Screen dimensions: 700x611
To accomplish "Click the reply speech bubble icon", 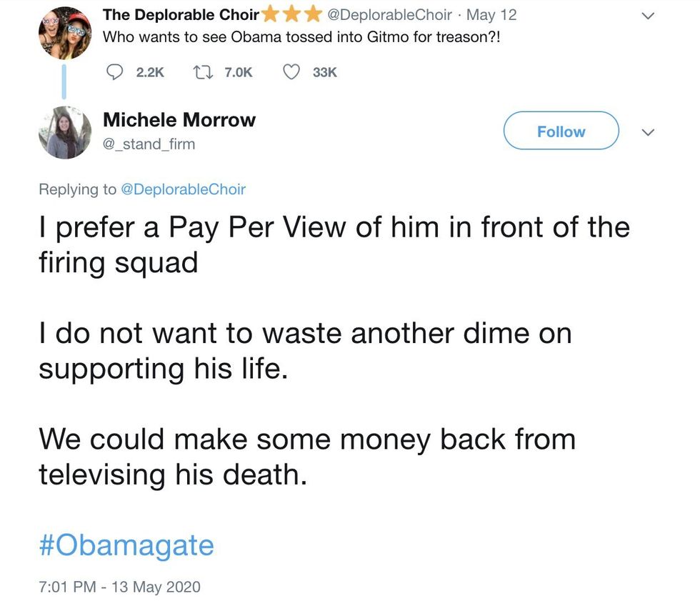I will click(x=114, y=71).
